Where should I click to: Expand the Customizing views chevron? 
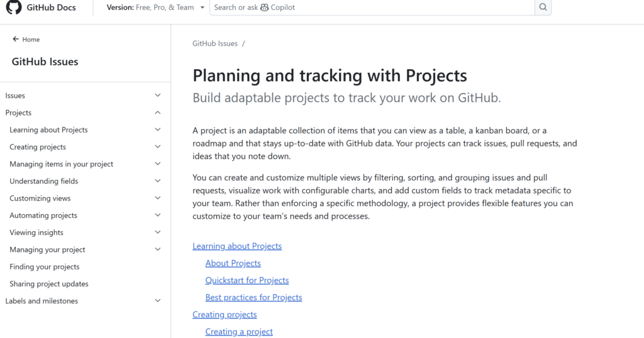coord(158,198)
